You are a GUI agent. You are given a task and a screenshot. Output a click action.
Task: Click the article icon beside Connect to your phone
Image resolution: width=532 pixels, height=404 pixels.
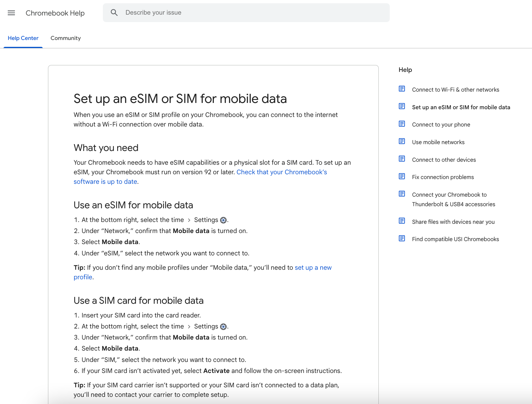(402, 124)
